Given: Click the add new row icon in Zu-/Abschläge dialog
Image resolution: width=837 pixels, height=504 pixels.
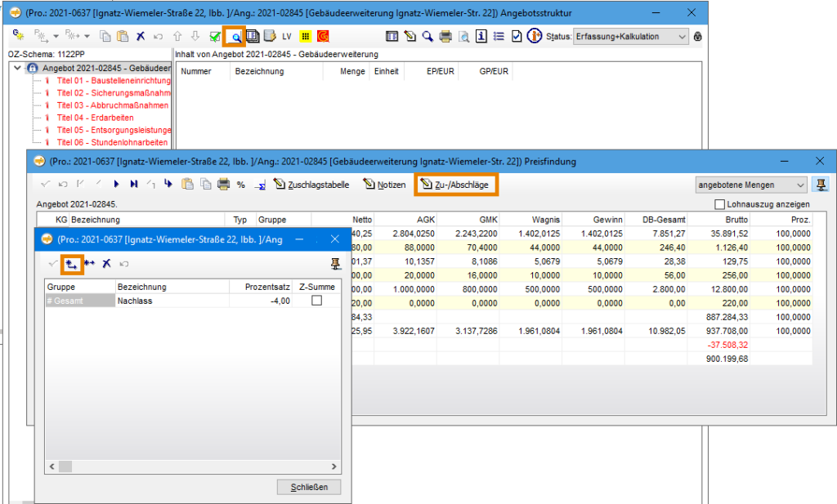Looking at the screenshot, I should tap(71, 264).
